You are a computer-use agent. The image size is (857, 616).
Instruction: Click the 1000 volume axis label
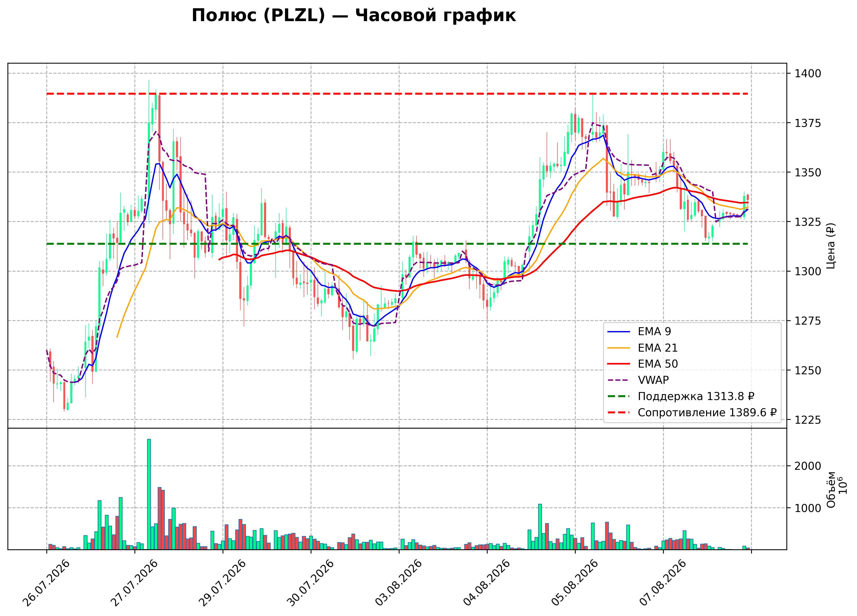(x=808, y=508)
